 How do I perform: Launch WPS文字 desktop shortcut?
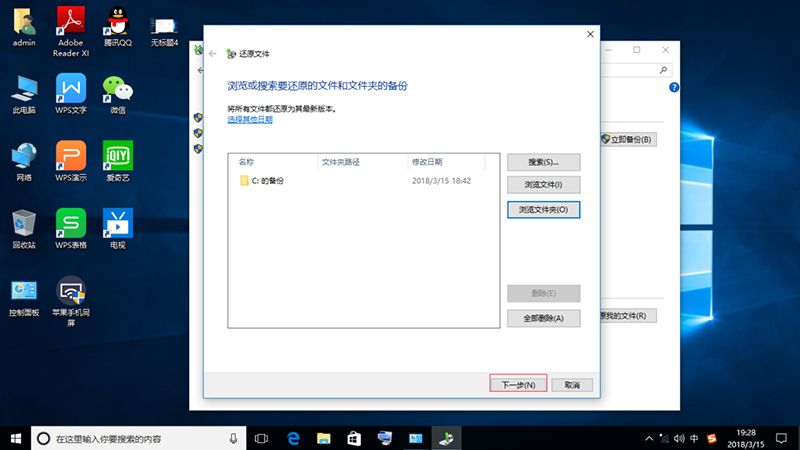pyautogui.click(x=71, y=94)
